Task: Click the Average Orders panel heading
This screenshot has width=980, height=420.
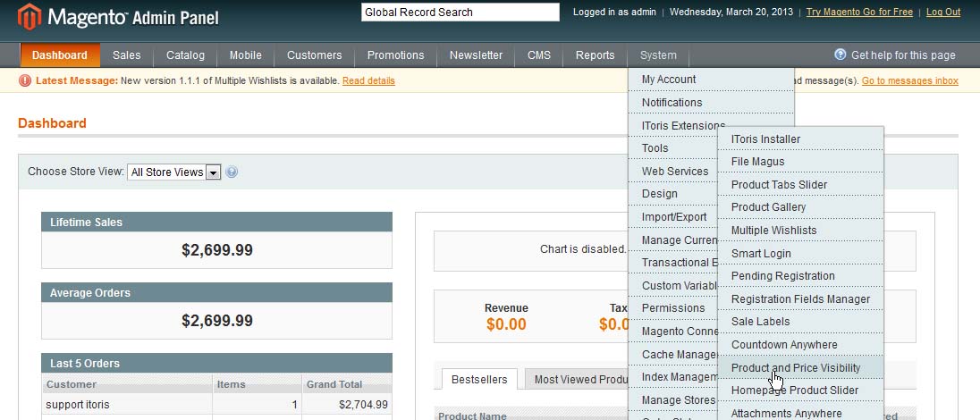Action: 216,292
